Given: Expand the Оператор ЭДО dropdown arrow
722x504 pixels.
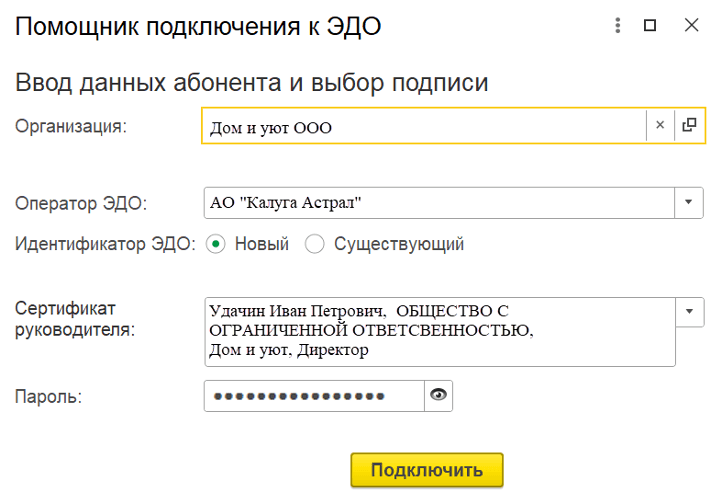Looking at the screenshot, I should click(688, 202).
